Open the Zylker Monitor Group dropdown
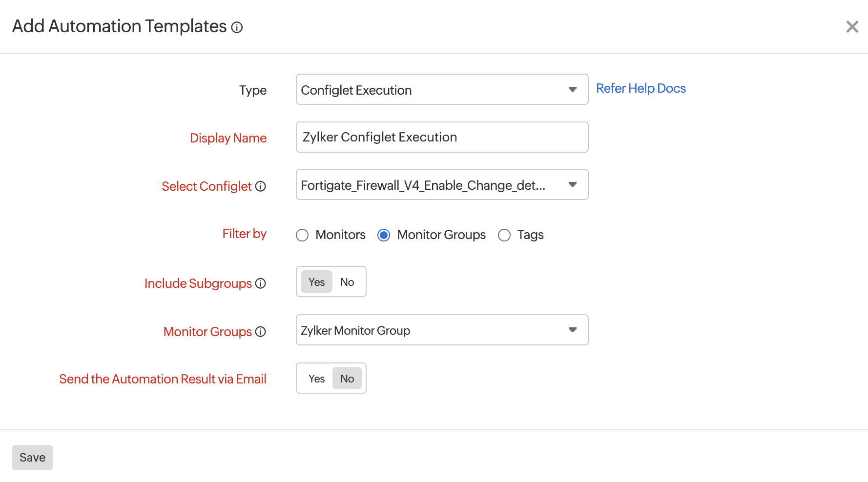The height and width of the screenshot is (482, 868). coord(442,330)
